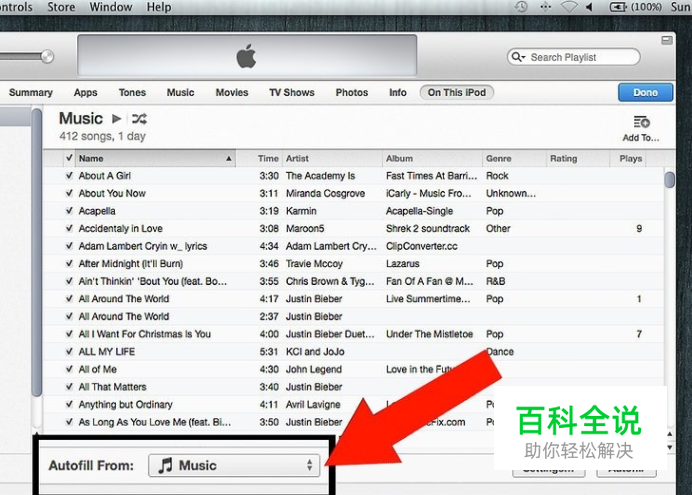The height and width of the screenshot is (495, 692).
Task: Open the Window menu
Action: (111, 7)
